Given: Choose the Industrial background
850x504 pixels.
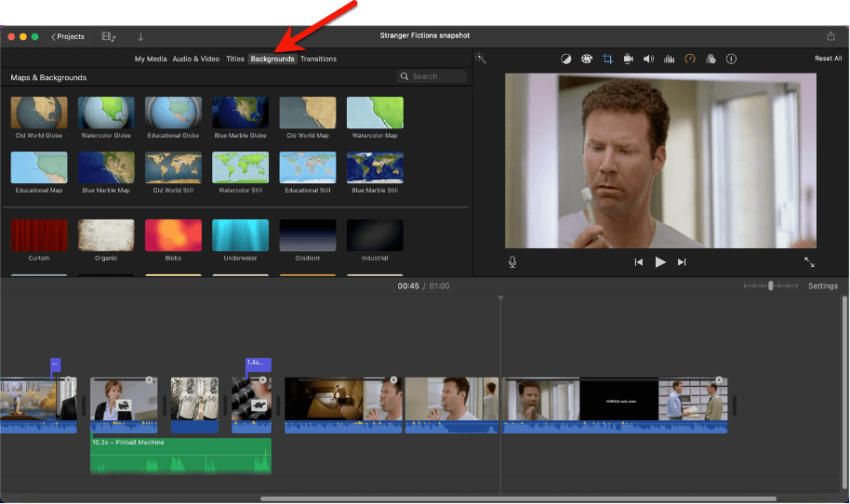Looking at the screenshot, I should point(375,235).
